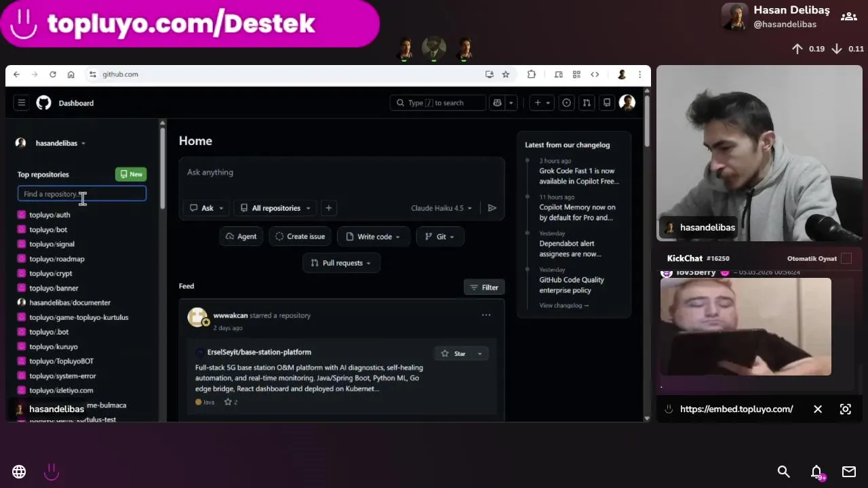Screen dimensions: 868x488
Task: Click the install app icon in address bar
Action: pos(490,75)
